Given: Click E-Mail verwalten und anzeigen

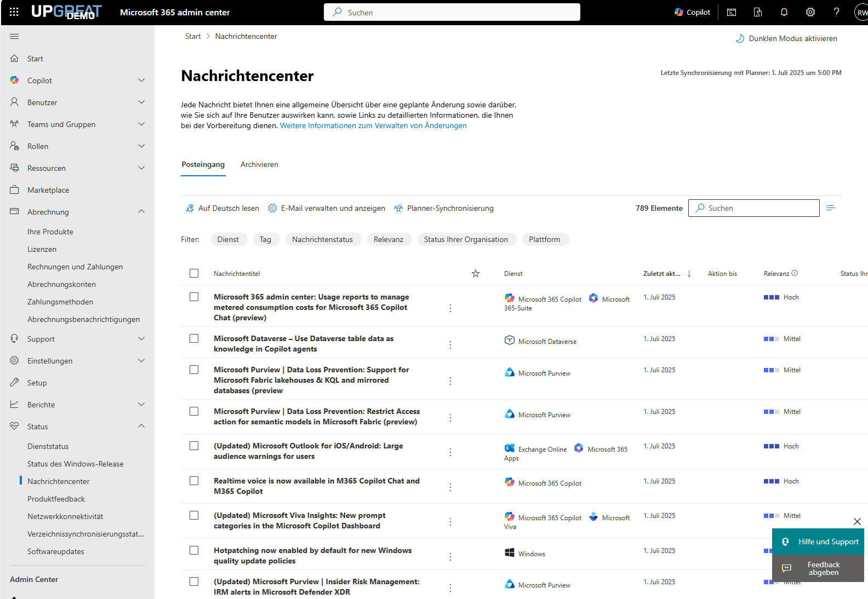Looking at the screenshot, I should point(327,208).
